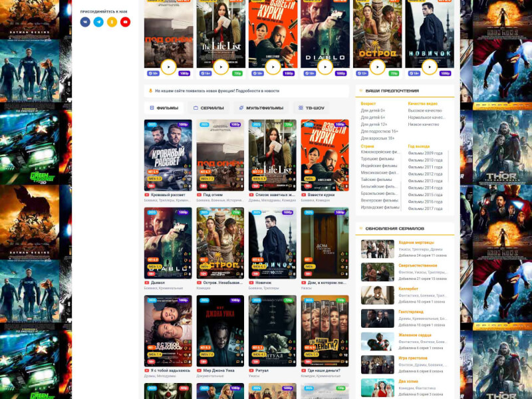Image resolution: width=532 pixels, height=399 pixels.
Task: Play The Life List carousel film
Action: point(221,67)
